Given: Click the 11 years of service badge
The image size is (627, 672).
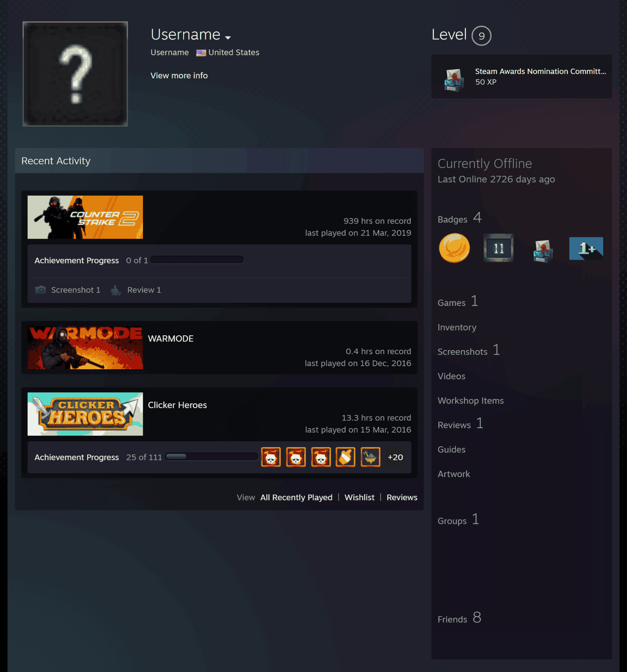Looking at the screenshot, I should (x=499, y=248).
